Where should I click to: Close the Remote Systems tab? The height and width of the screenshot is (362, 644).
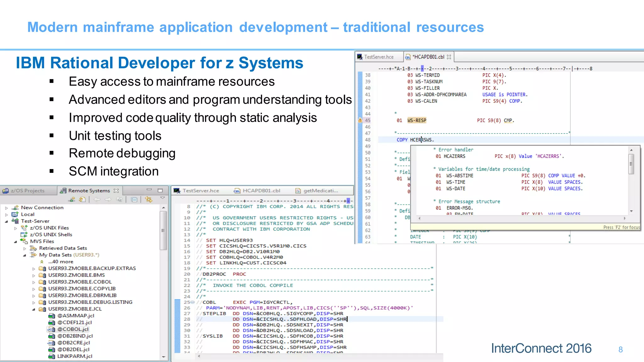coord(116,191)
